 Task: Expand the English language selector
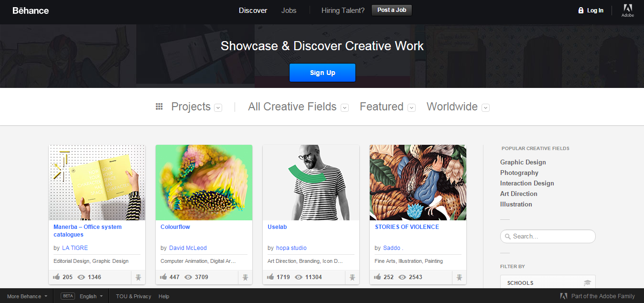pos(90,296)
